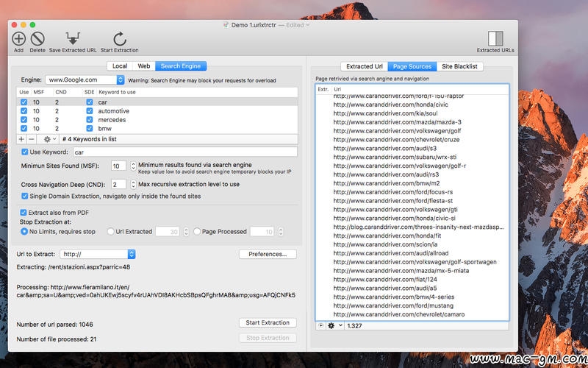Click the Stop Extraction button
The image size is (588, 368).
[x=268, y=338]
